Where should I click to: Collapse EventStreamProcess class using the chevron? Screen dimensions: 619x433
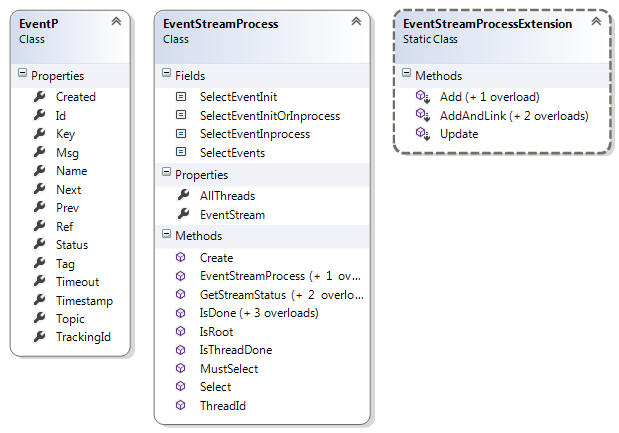(x=356, y=21)
